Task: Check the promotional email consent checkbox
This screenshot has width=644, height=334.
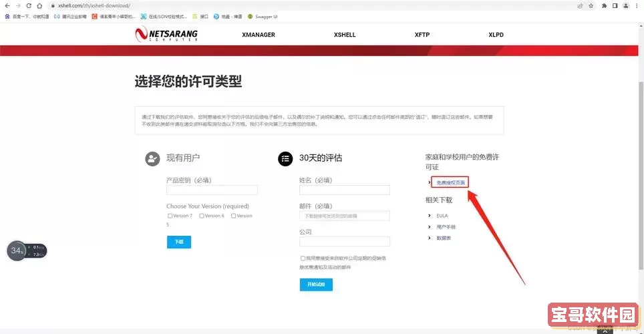Action: (303, 259)
